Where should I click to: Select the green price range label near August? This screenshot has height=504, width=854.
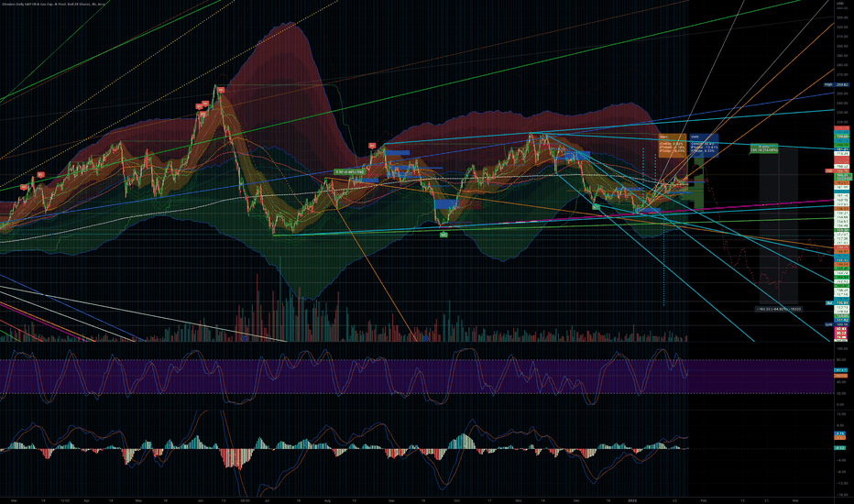(348, 172)
